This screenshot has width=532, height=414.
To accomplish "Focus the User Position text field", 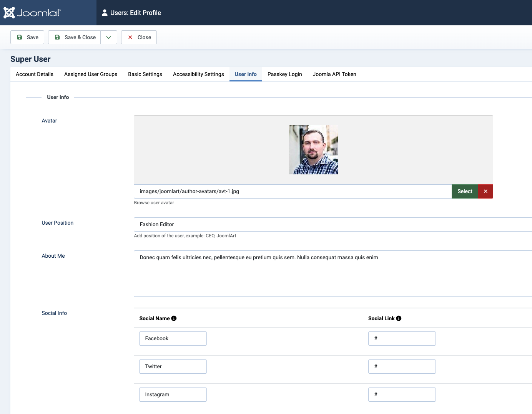I will point(331,224).
